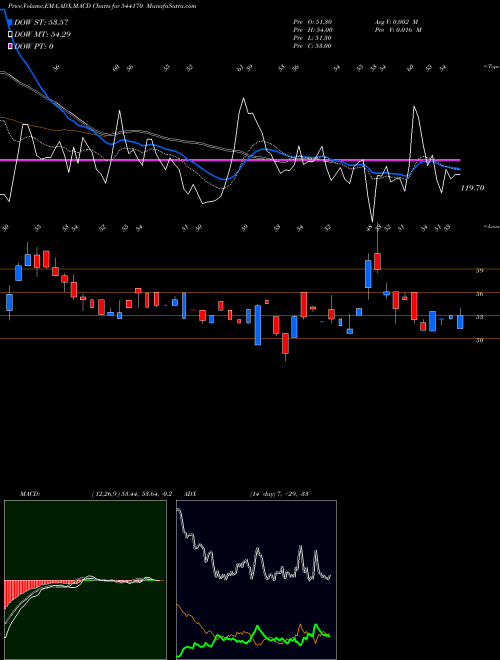Click the tallest blue candlestick near the 39 level

[x=368, y=274]
